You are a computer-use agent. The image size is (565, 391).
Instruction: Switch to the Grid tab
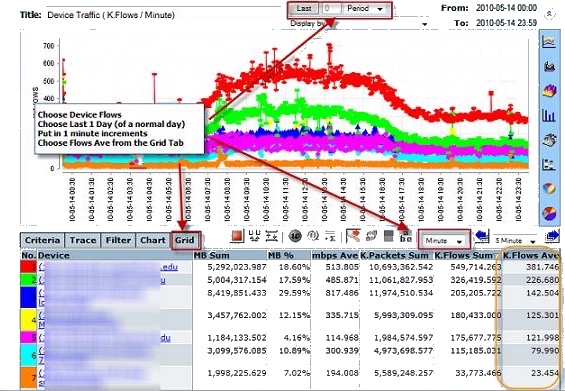pos(184,240)
